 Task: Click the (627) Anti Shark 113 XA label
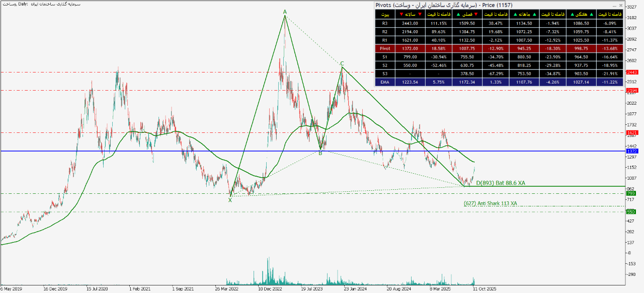coord(490,203)
